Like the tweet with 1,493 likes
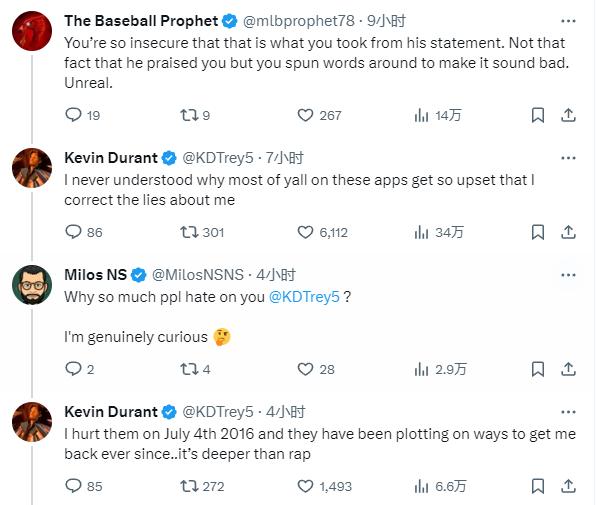Screen dimensions: 596x505 [x=305, y=486]
